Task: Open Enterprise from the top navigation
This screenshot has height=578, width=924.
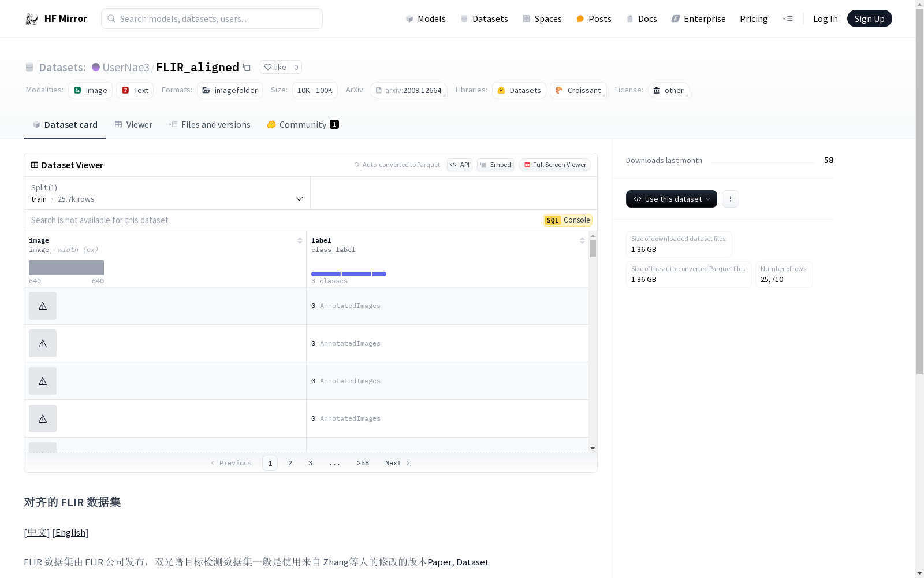Action: point(698,19)
